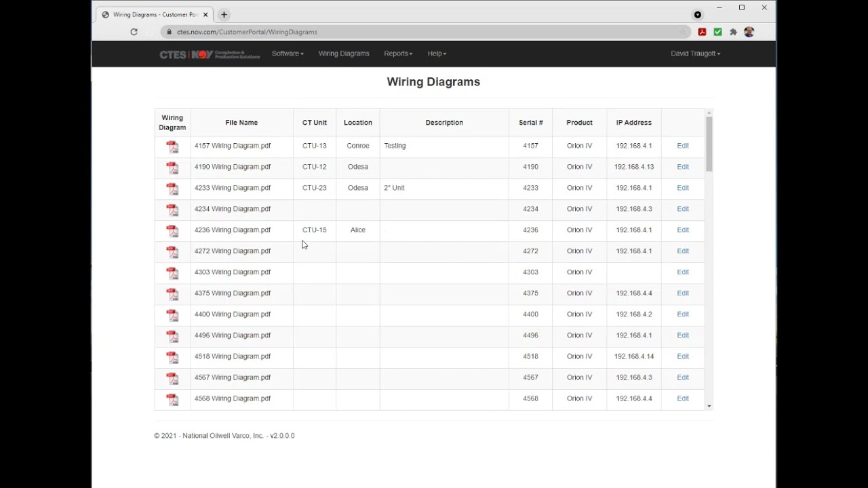
Task: Click the site lock icon in address bar
Action: [169, 32]
